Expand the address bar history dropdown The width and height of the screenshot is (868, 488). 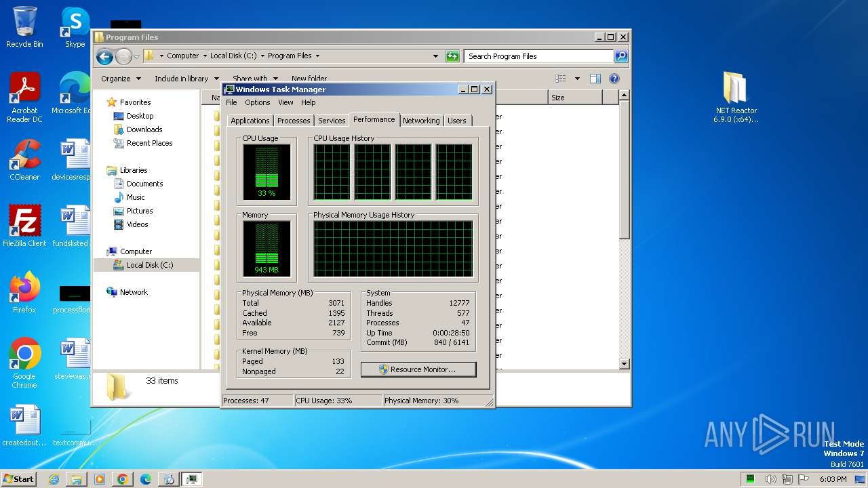(435, 56)
